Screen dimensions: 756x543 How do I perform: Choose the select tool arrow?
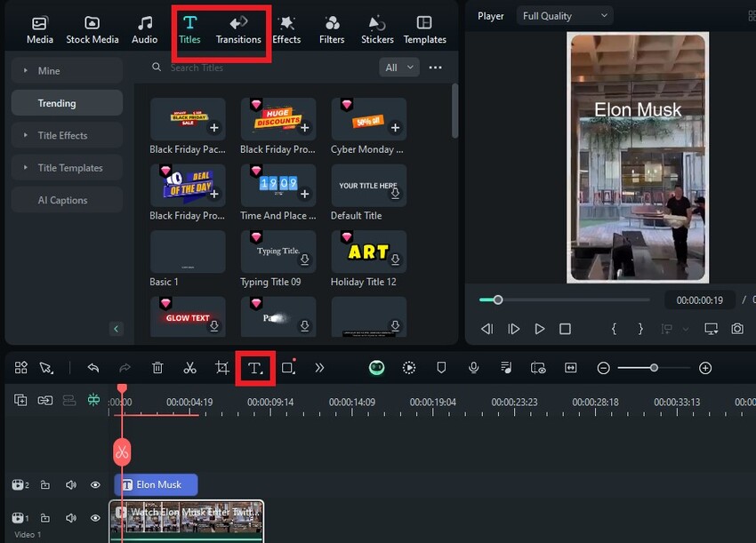click(46, 368)
